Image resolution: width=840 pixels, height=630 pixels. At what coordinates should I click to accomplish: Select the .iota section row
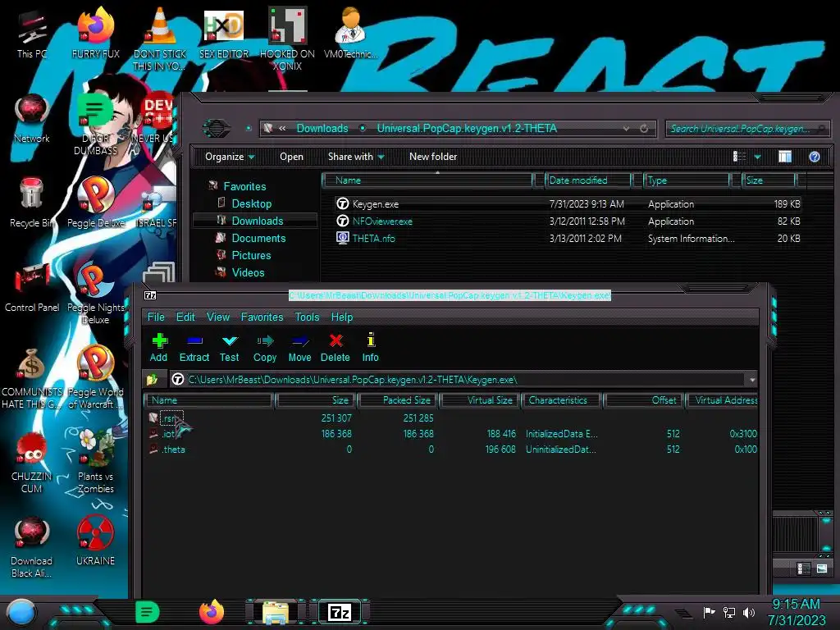(169, 434)
